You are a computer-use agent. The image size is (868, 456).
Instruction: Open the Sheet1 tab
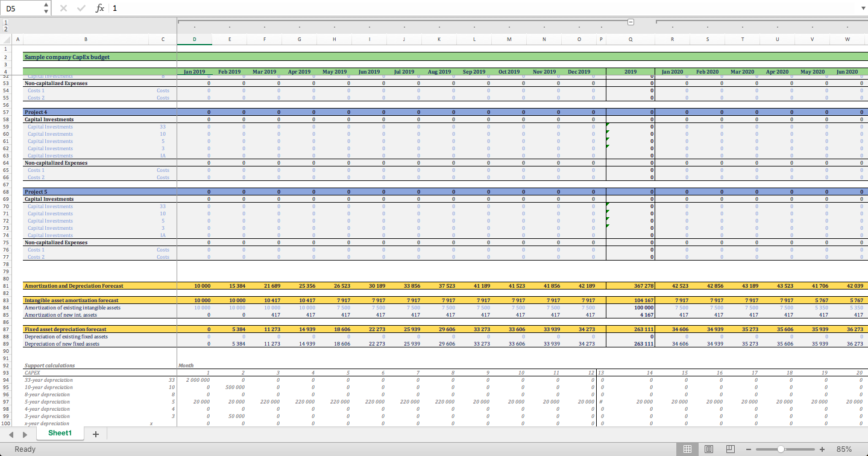tap(60, 433)
